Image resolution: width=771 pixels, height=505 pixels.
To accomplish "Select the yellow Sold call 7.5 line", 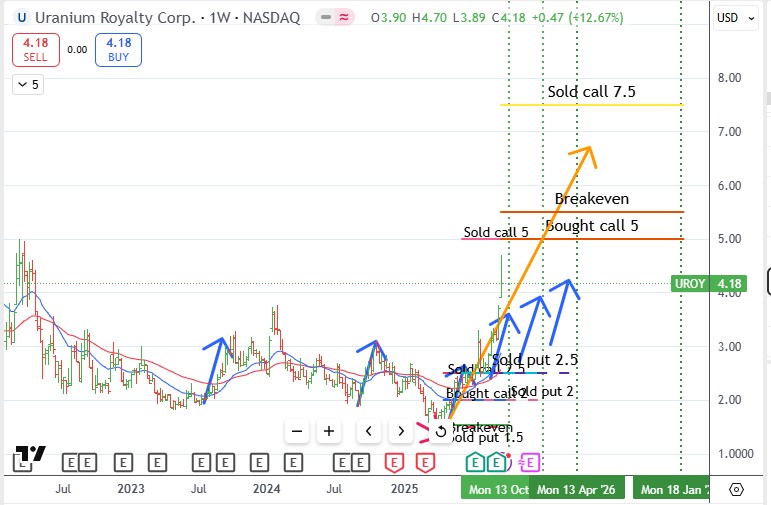I will (x=592, y=105).
